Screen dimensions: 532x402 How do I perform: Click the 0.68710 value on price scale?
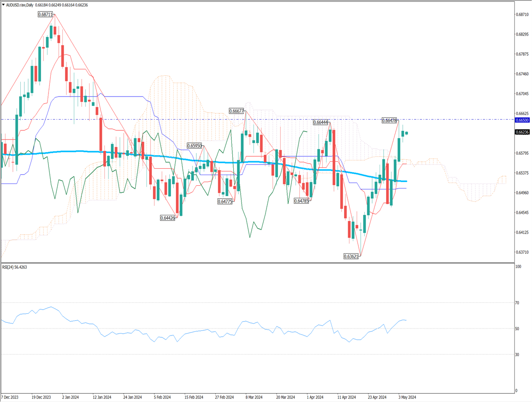522,15
